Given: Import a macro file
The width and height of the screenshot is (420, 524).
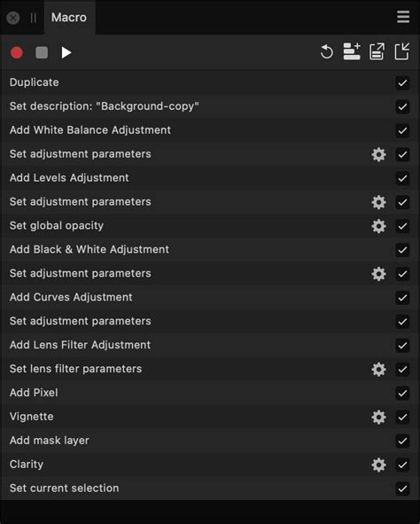Looking at the screenshot, I should point(402,51).
